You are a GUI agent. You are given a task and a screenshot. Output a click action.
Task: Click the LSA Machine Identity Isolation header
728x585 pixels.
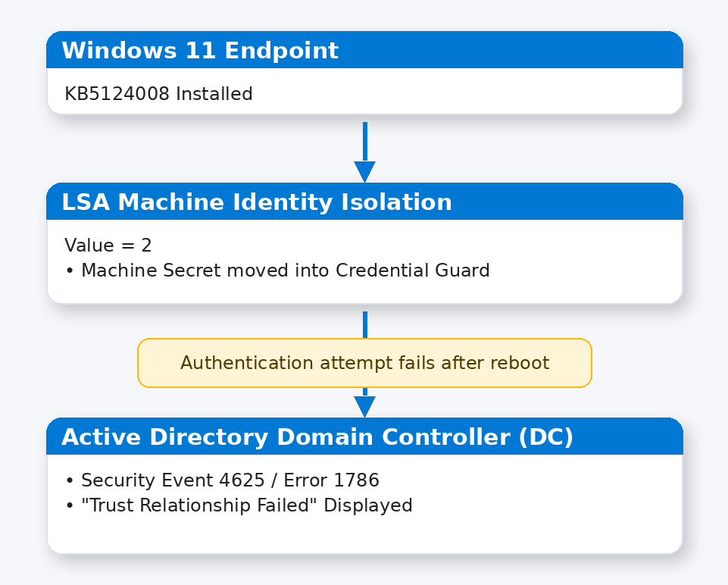tap(364, 201)
